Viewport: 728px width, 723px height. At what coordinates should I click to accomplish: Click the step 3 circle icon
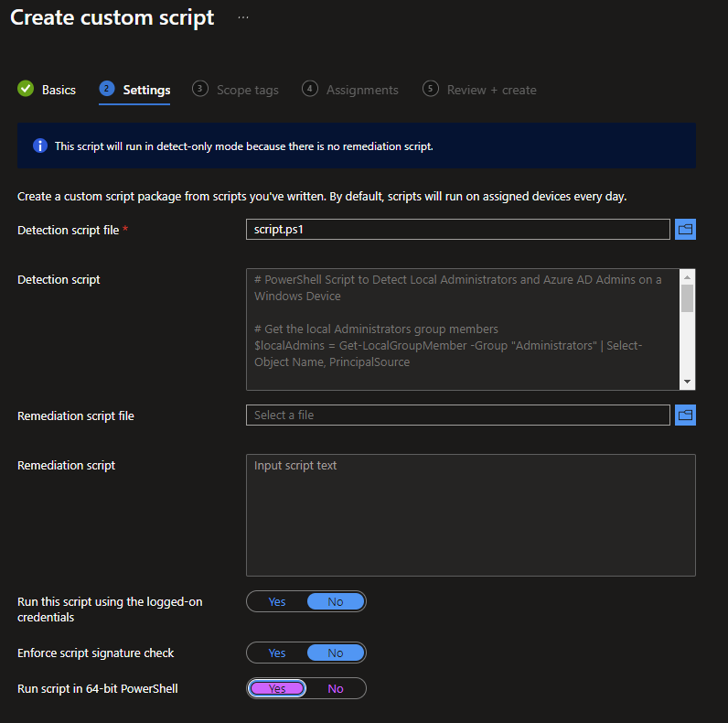(x=200, y=88)
